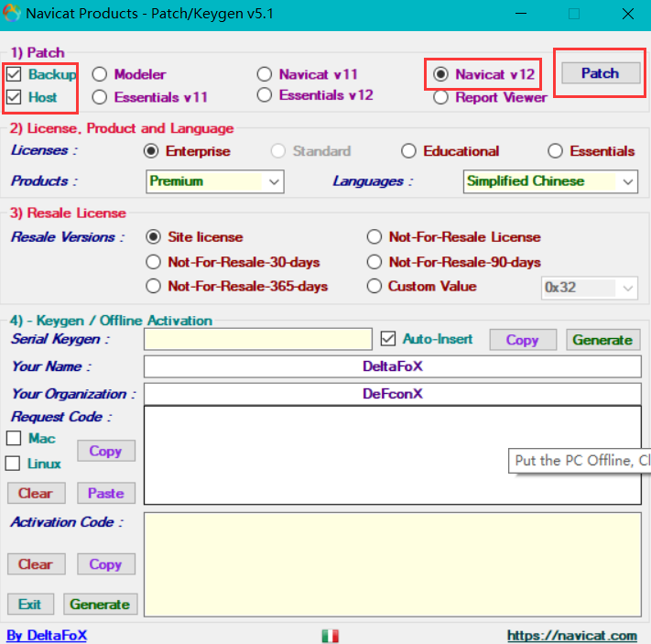Open Languages dropdown showing Simplified Chinese
This screenshot has height=644, width=651.
pos(550,181)
